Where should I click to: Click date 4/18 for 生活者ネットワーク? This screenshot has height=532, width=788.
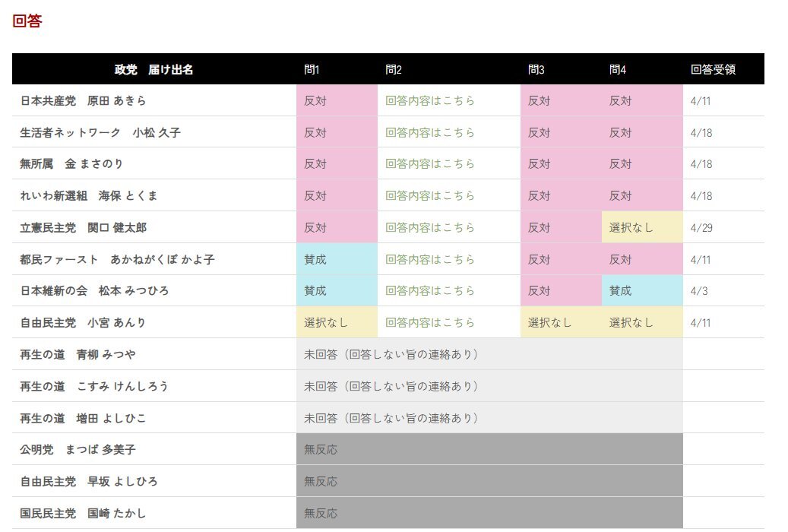pos(701,133)
